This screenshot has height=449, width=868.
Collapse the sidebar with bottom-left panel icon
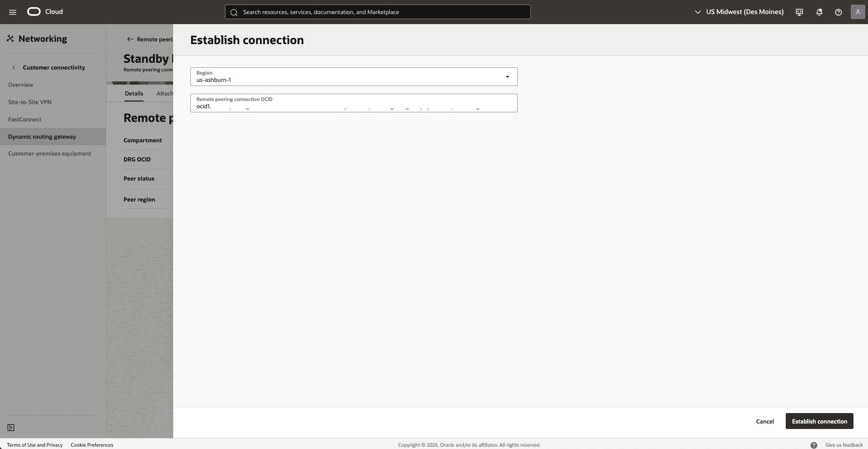click(10, 428)
